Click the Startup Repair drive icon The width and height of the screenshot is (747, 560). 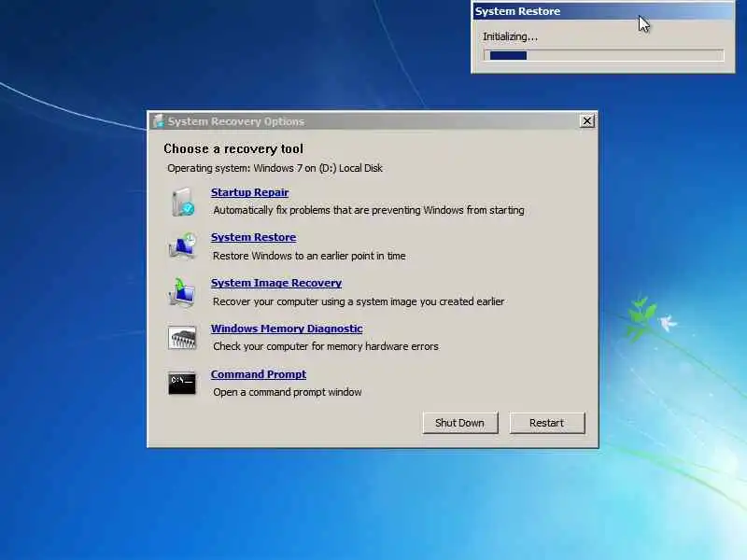pos(183,202)
